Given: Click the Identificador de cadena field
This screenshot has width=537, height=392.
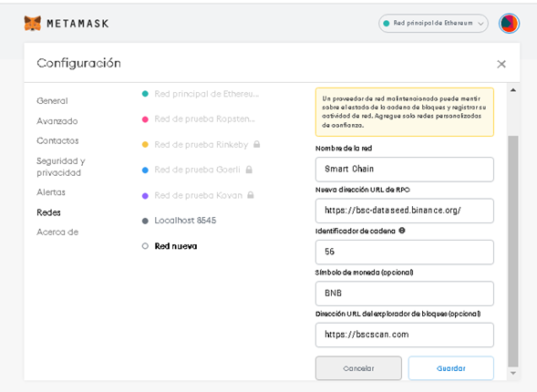Looking at the screenshot, I should pos(405,252).
